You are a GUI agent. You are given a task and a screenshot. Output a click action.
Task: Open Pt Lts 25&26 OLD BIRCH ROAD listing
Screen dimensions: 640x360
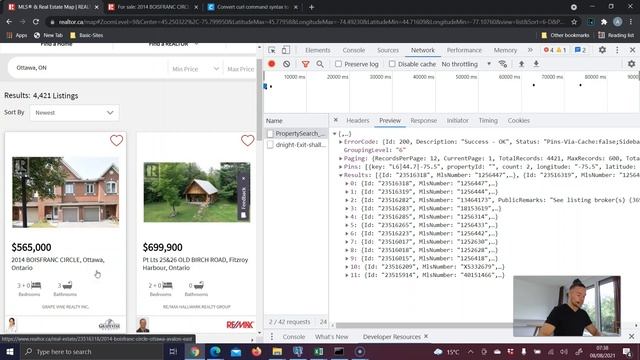[195, 264]
